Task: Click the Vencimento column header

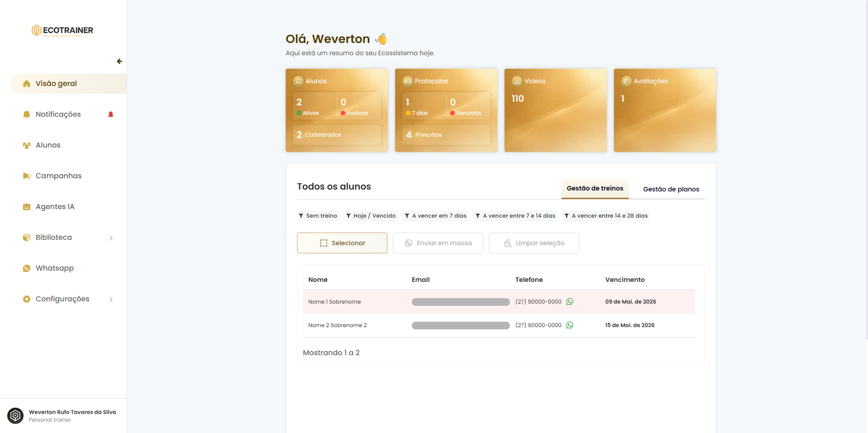Action: tap(625, 280)
